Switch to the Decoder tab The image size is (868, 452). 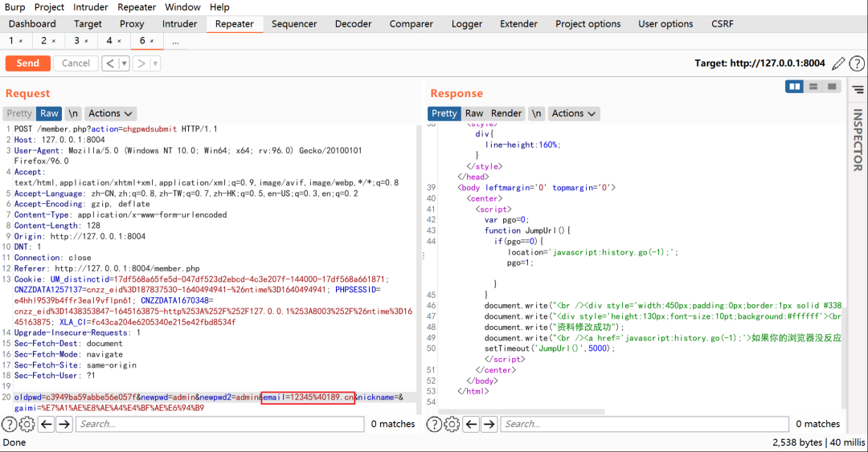point(353,24)
